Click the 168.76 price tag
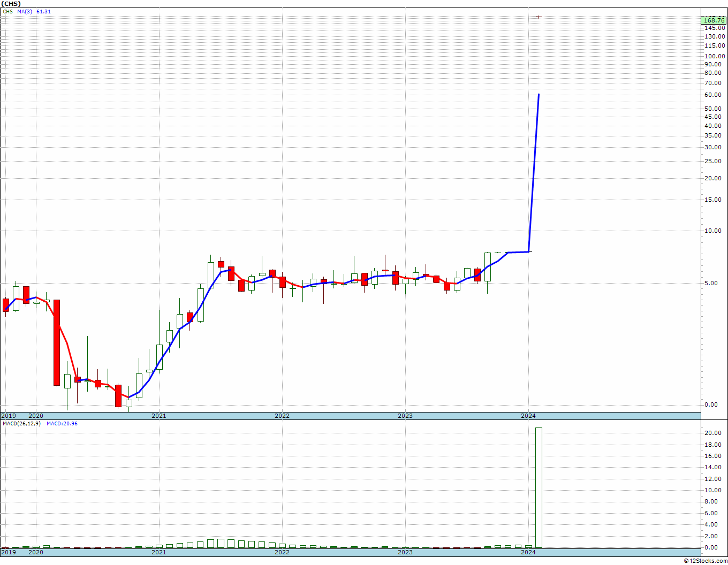Image resolution: width=728 pixels, height=565 pixels. click(715, 21)
